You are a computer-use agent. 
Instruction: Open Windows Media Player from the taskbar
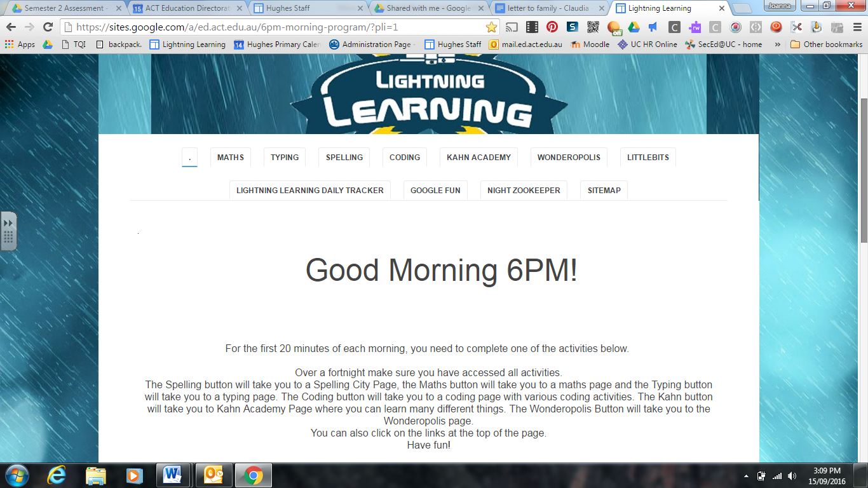pyautogui.click(x=133, y=475)
